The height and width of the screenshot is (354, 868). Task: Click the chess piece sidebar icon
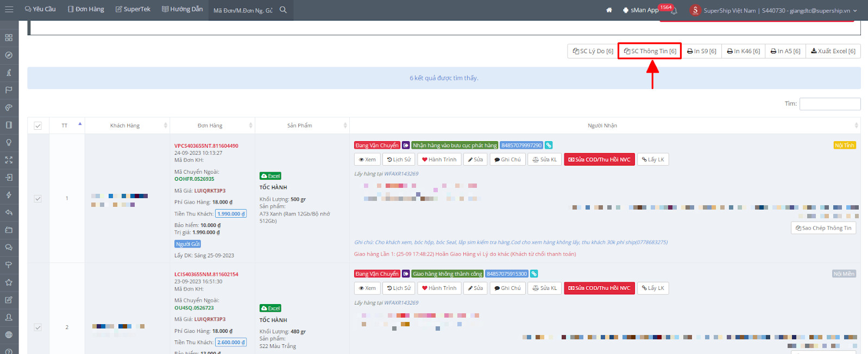point(9,72)
